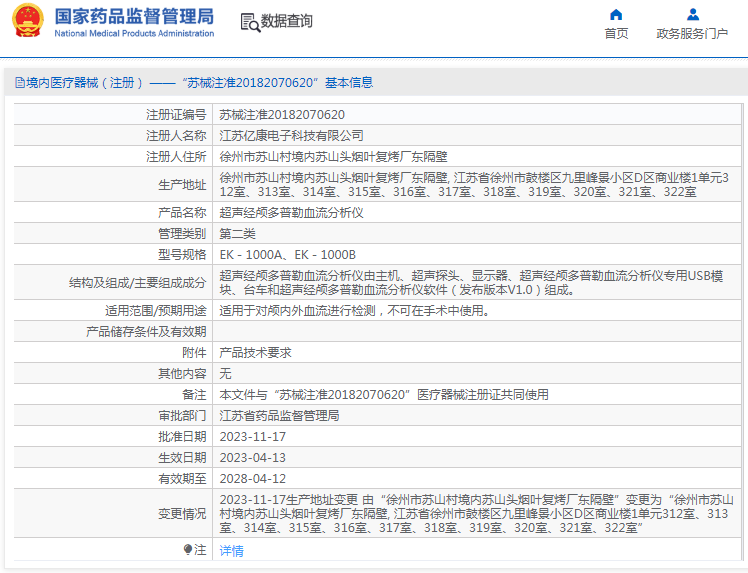Screen dimensions: 748x573
Task: Click the 首页 text label
Action: click(616, 33)
